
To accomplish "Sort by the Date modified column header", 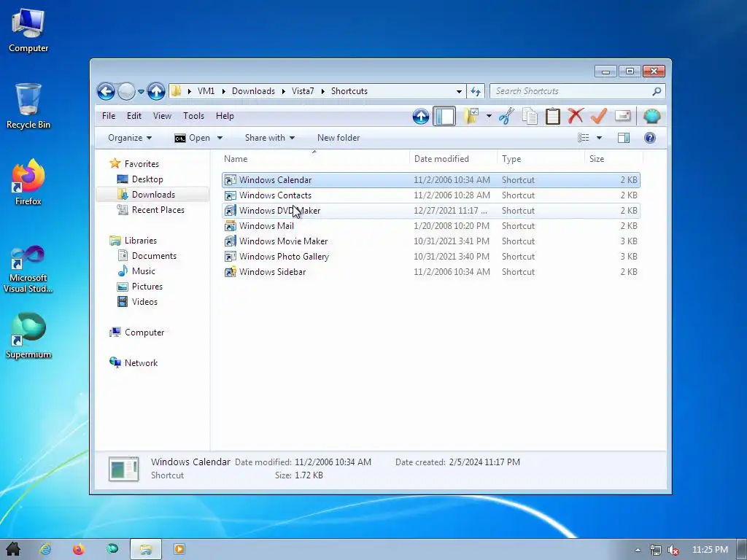I will coord(452,158).
